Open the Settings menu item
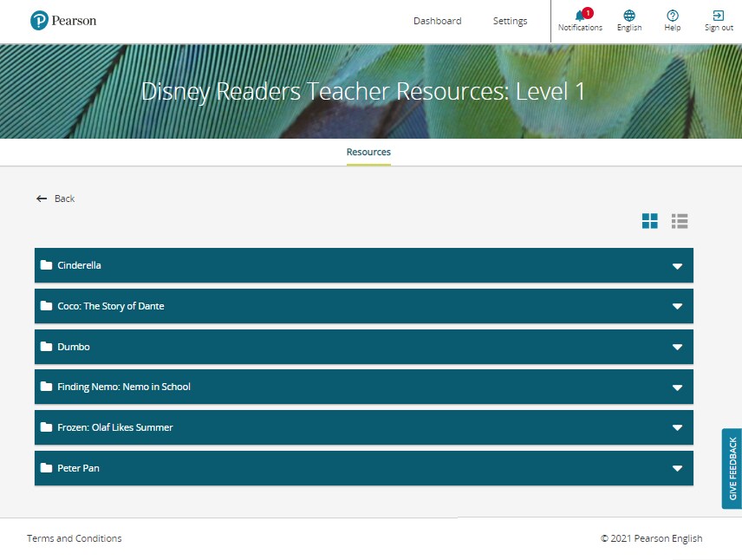Viewport: 742px width, 560px height. click(510, 21)
